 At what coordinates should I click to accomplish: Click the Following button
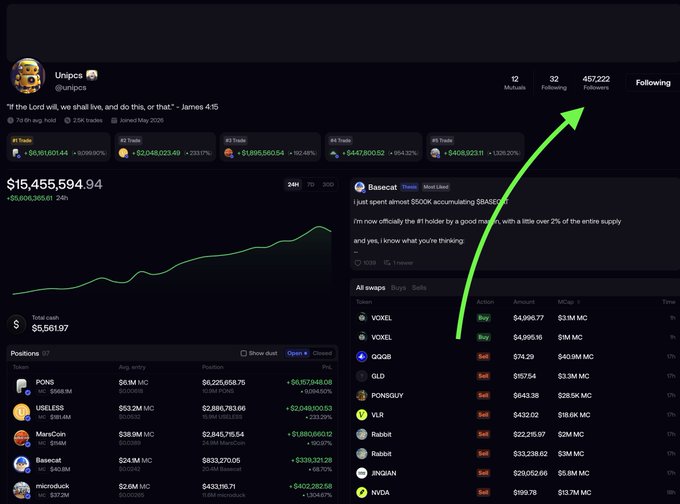click(653, 82)
